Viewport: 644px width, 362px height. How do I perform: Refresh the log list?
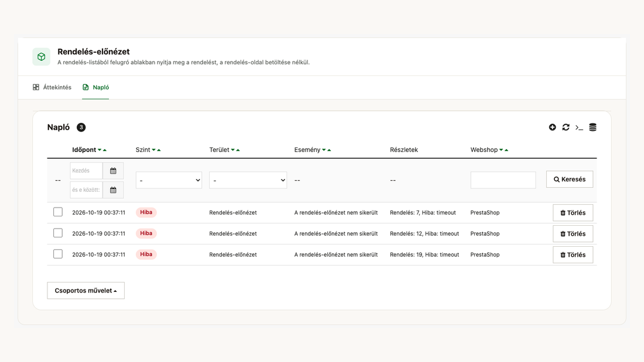(x=566, y=127)
